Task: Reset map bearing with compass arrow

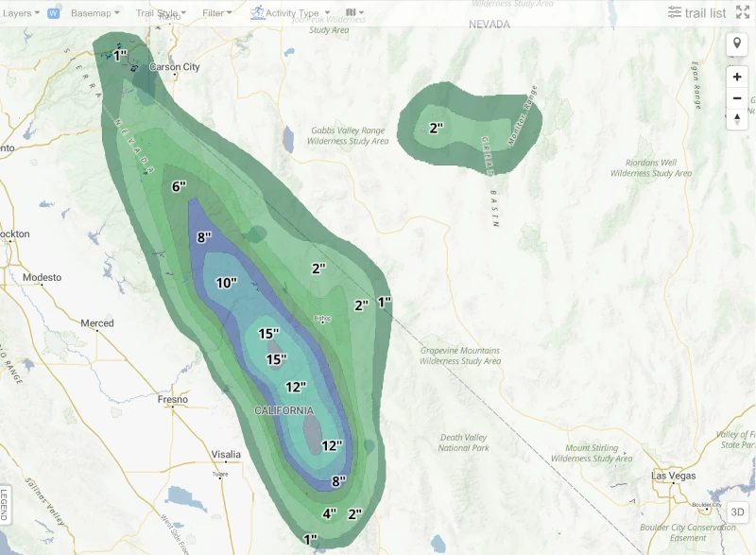Action: click(737, 119)
